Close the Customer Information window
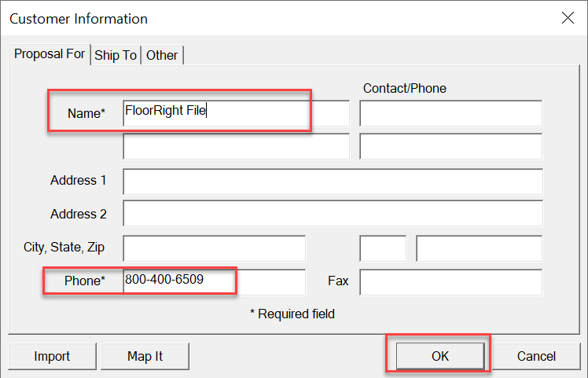Image resolution: width=588 pixels, height=378 pixels. click(568, 17)
